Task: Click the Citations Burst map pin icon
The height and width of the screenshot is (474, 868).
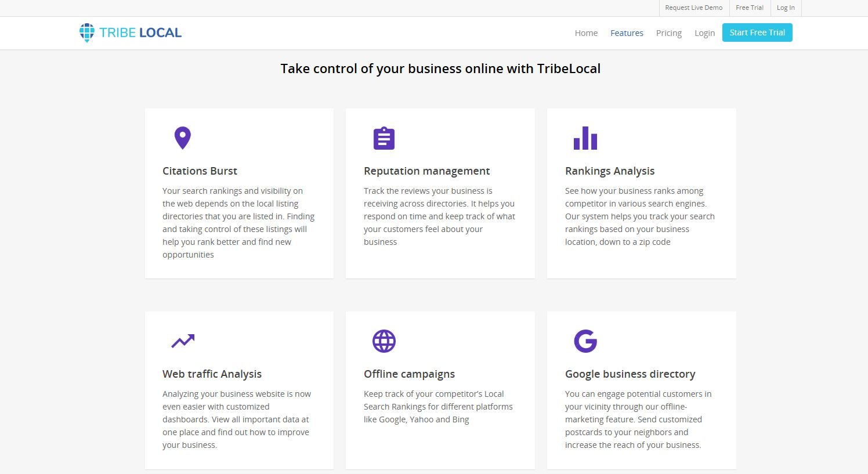Action: (x=183, y=138)
